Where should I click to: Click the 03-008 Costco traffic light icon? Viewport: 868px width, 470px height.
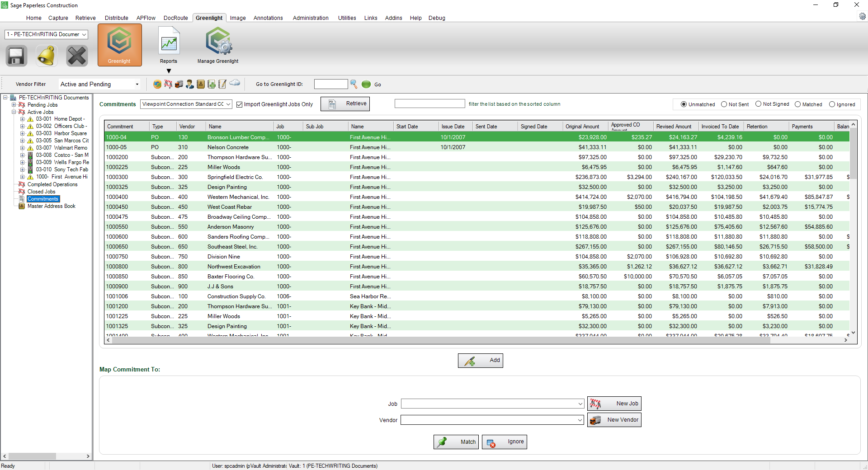30,155
